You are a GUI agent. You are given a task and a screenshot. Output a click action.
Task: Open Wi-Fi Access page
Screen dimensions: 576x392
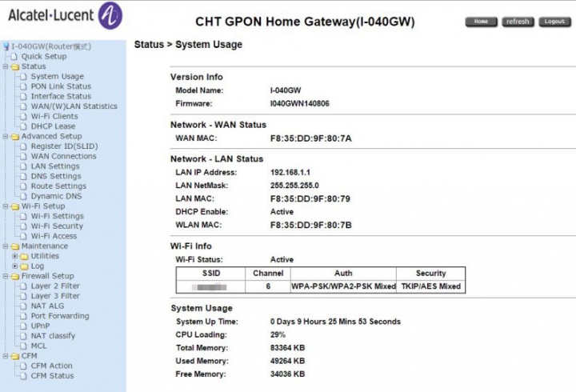(54, 236)
